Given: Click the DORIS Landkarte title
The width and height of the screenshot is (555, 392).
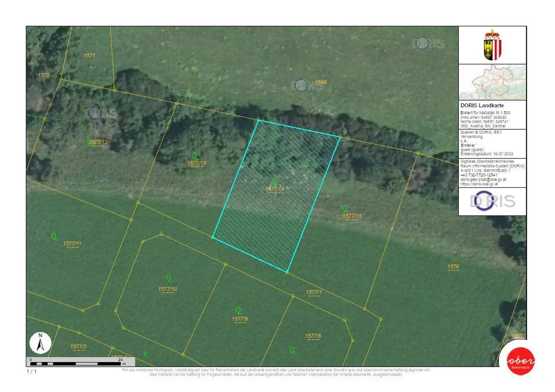Looking at the screenshot, I should click(482, 105).
